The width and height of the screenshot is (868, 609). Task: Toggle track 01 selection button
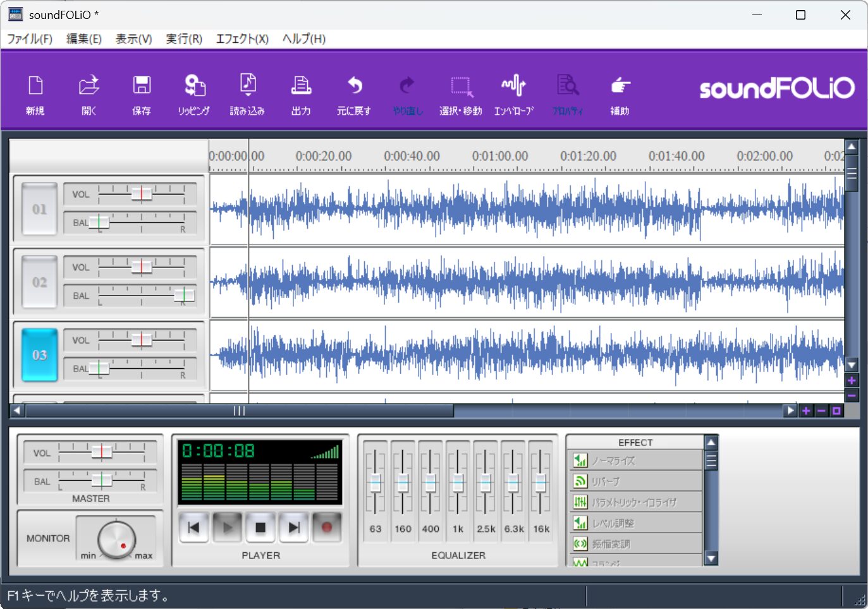[x=39, y=209]
